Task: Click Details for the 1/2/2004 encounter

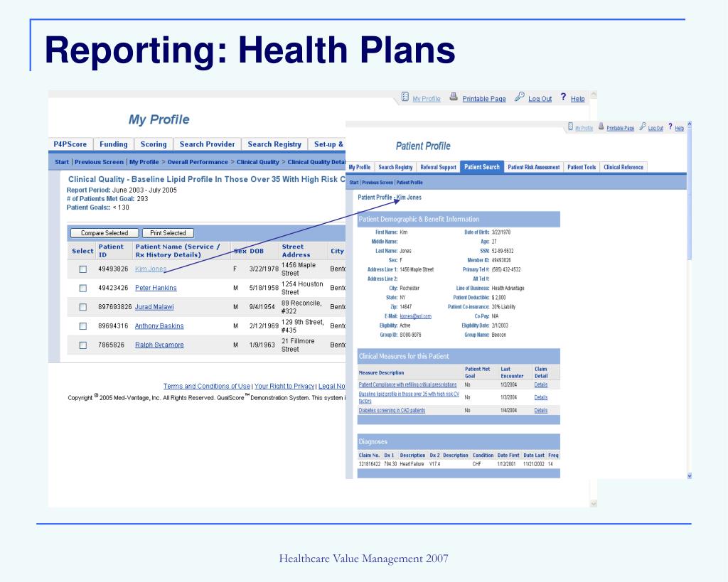Action: pyautogui.click(x=541, y=384)
